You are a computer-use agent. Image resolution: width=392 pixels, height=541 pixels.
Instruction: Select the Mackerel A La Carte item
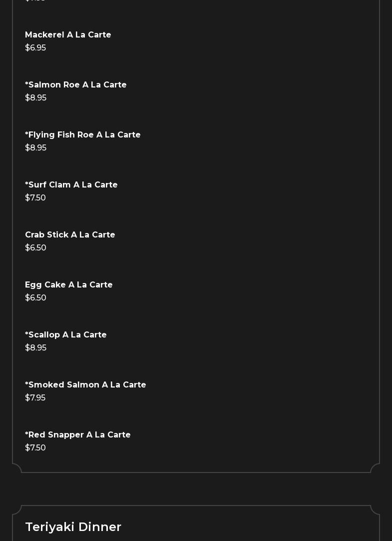click(68, 35)
